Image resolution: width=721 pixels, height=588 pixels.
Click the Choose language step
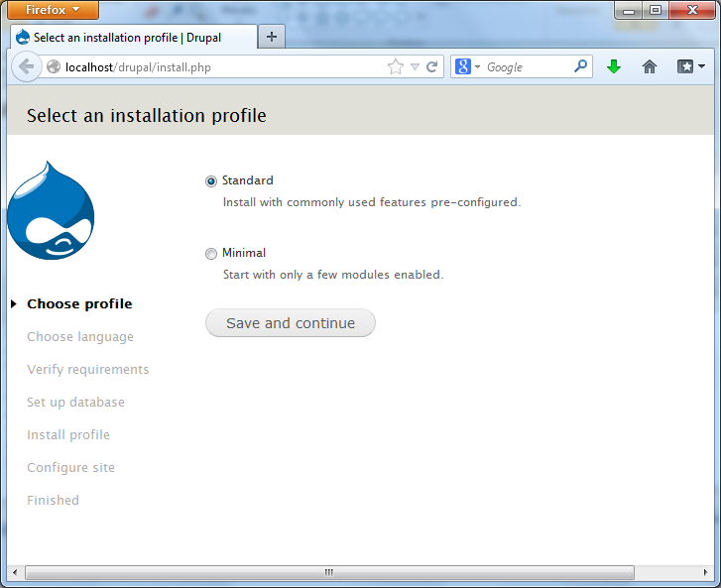coord(80,337)
